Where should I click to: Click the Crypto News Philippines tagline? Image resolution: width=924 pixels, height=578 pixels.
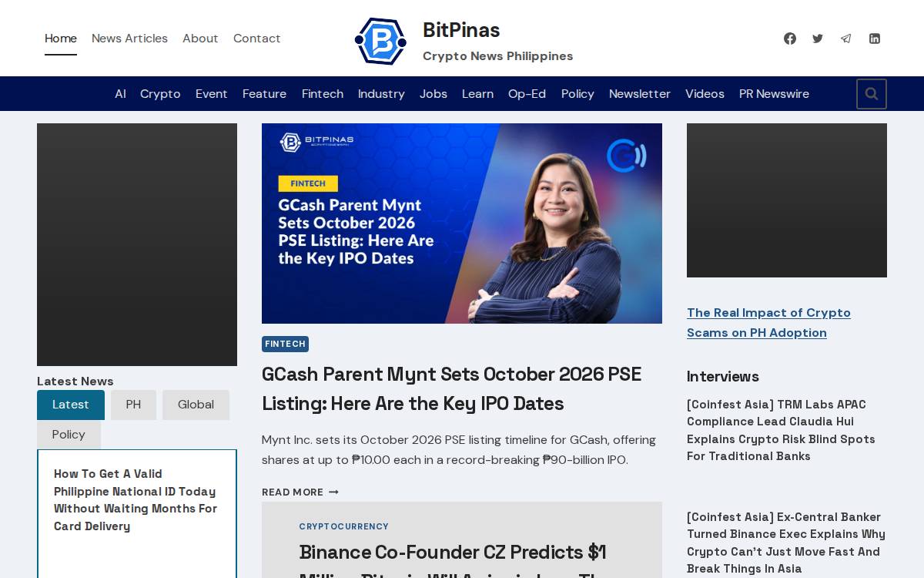point(497,56)
